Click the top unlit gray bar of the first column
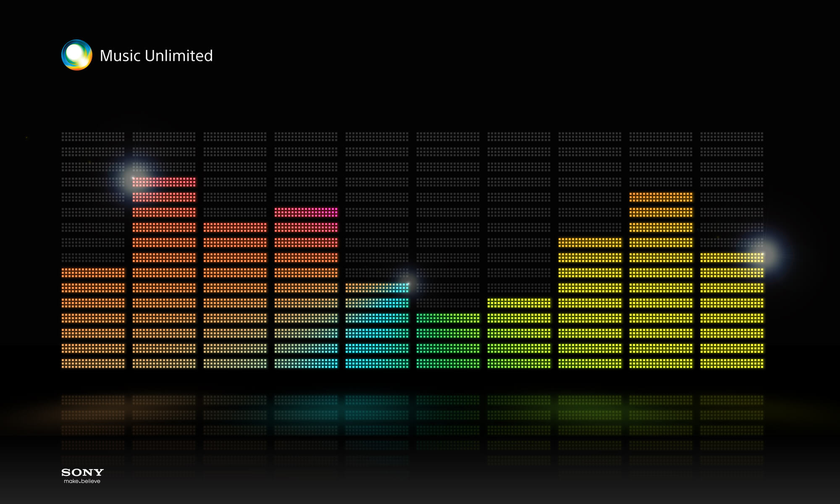This screenshot has height=504, width=840. coord(93,136)
